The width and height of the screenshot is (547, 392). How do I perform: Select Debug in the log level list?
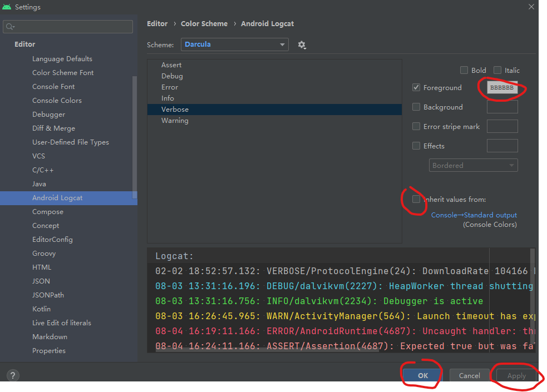coord(274,76)
